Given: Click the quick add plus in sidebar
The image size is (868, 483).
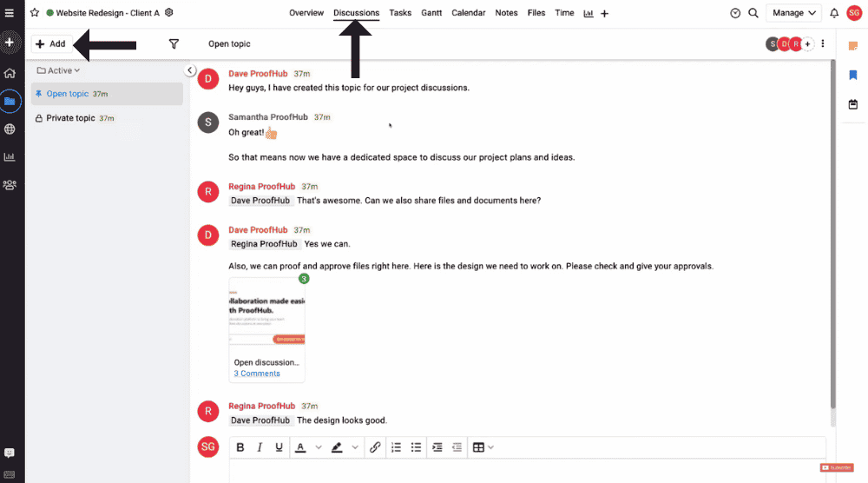Looking at the screenshot, I should point(10,42).
